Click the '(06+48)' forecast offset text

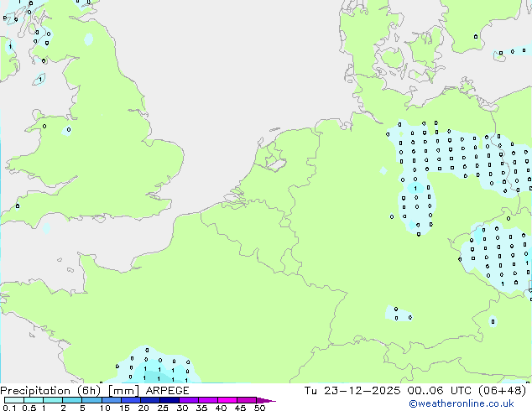pos(503,391)
